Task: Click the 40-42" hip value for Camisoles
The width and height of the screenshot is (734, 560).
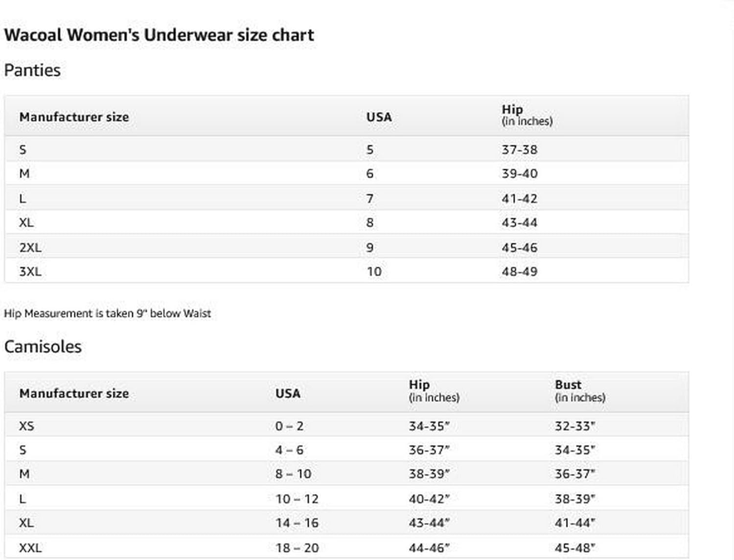Action: (x=429, y=499)
